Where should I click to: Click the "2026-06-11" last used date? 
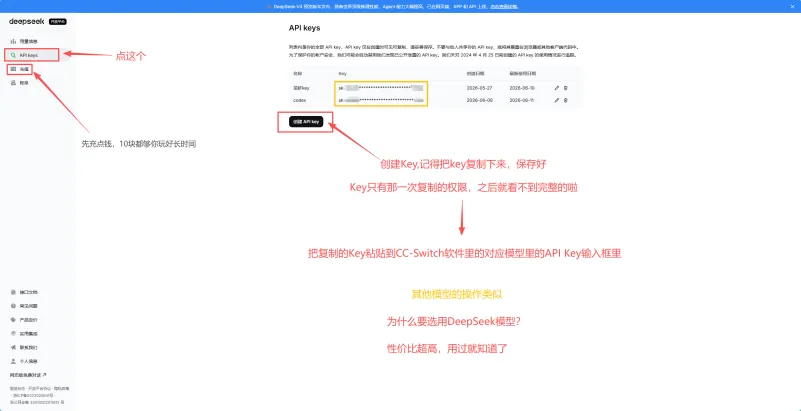[521, 100]
